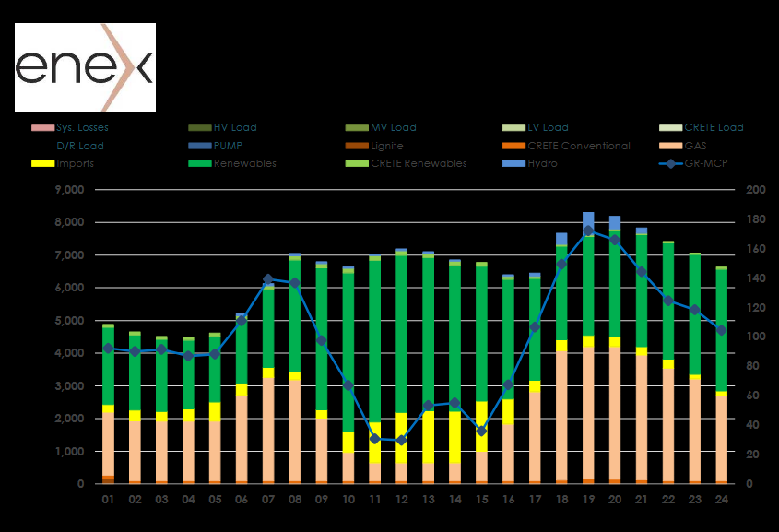Click the D/R Load legend label

tap(80, 146)
